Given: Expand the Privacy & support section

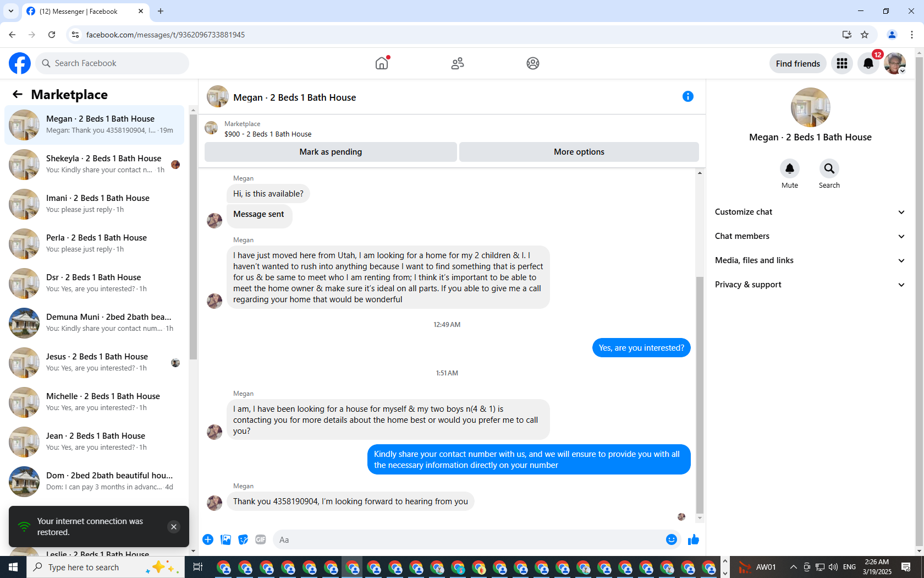Looking at the screenshot, I should click(810, 285).
